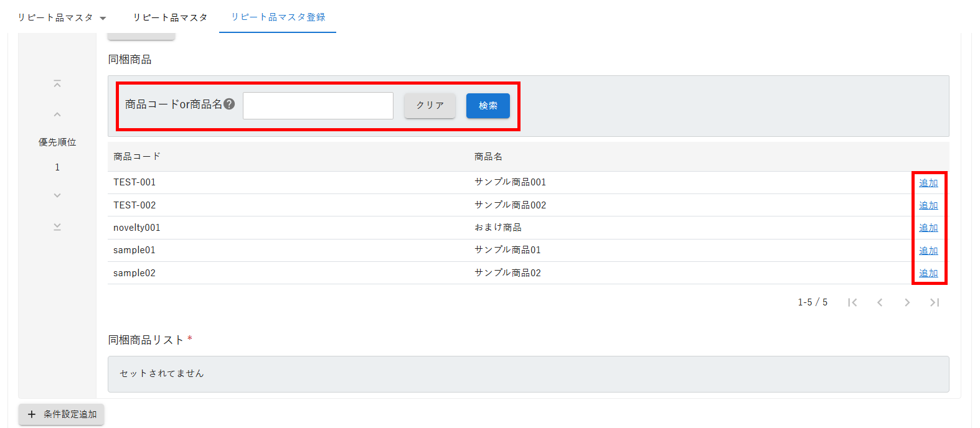
Task: Move priority down one step
Action: pos(57,195)
